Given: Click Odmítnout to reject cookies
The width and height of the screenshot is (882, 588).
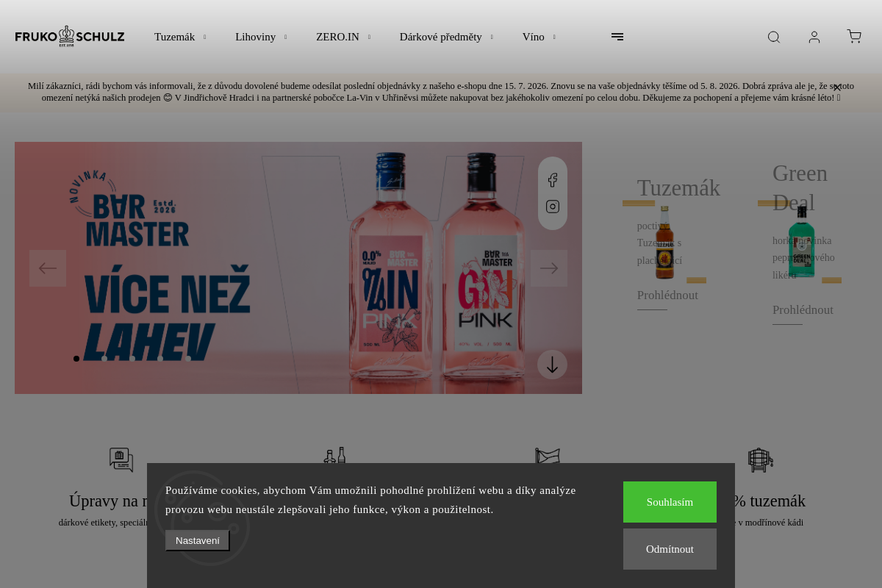Looking at the screenshot, I should click(x=670, y=549).
